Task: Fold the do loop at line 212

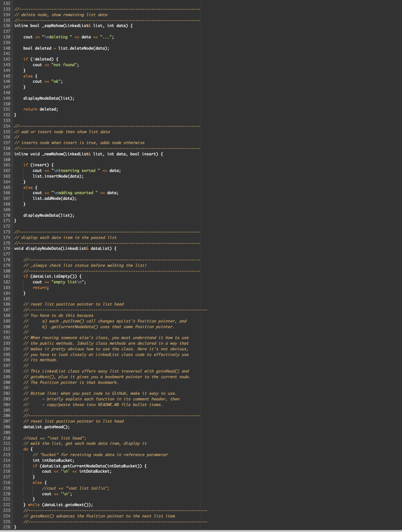Action: [12, 449]
